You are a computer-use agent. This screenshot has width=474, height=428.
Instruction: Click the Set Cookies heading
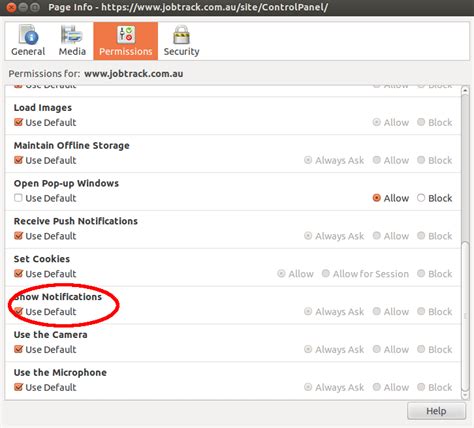tap(42, 259)
